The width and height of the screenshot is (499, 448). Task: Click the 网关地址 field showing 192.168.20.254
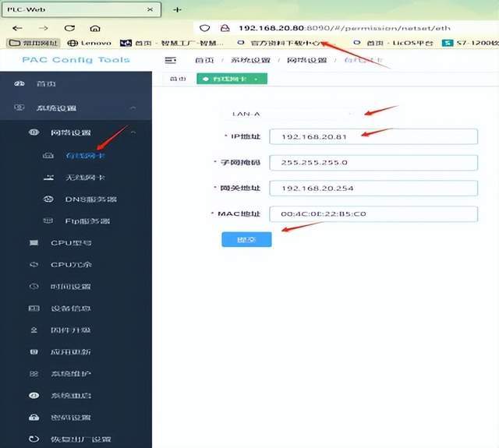373,189
